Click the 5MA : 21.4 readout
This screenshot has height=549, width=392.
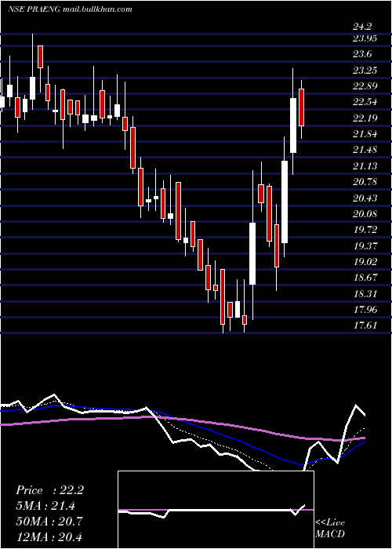point(45,506)
